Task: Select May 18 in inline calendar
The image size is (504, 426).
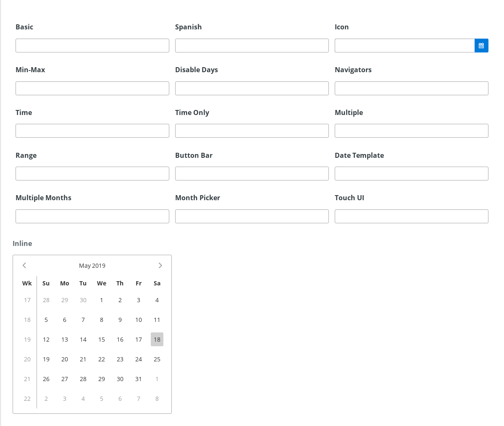Action: [157, 340]
